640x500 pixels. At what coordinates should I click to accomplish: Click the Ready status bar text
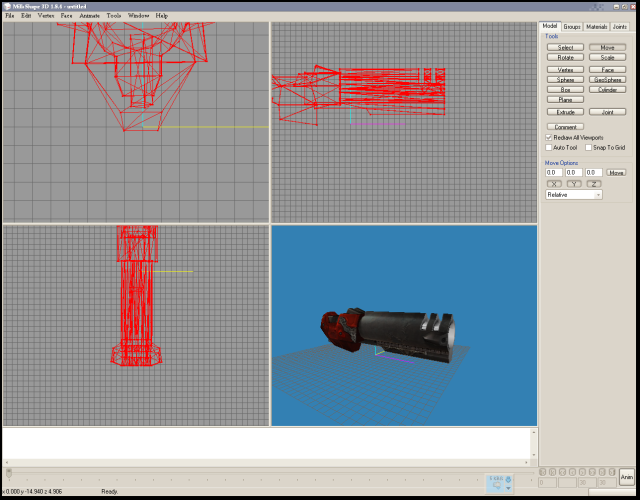[x=109, y=492]
